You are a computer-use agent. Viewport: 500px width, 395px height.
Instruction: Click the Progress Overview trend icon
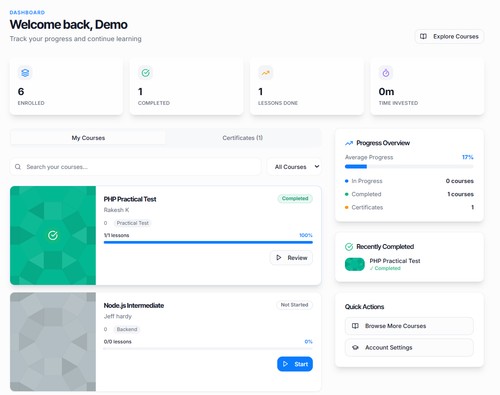point(349,143)
